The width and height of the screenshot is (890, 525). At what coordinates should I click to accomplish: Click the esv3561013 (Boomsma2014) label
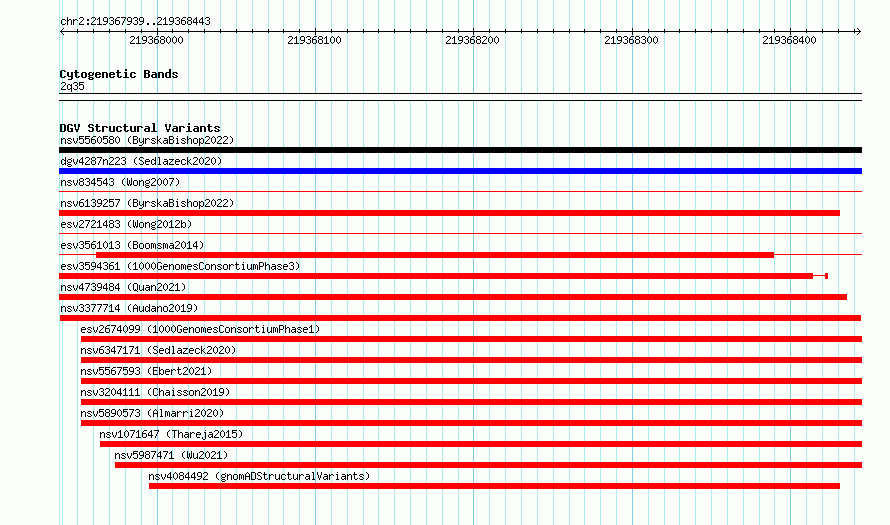pos(132,245)
